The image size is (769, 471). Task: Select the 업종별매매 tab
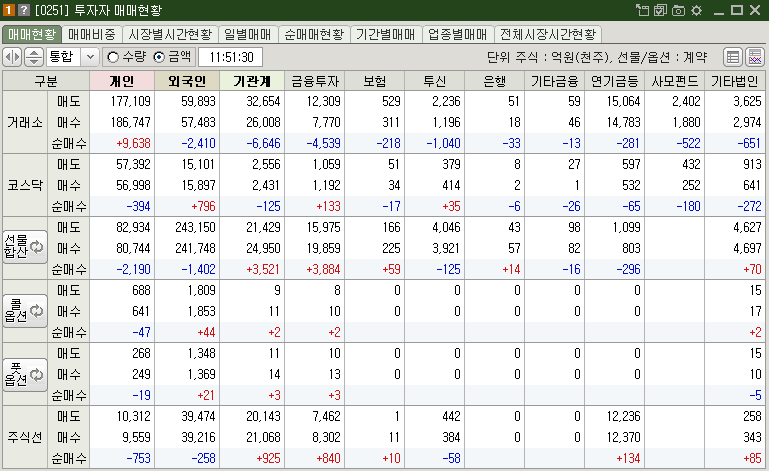coord(458,34)
